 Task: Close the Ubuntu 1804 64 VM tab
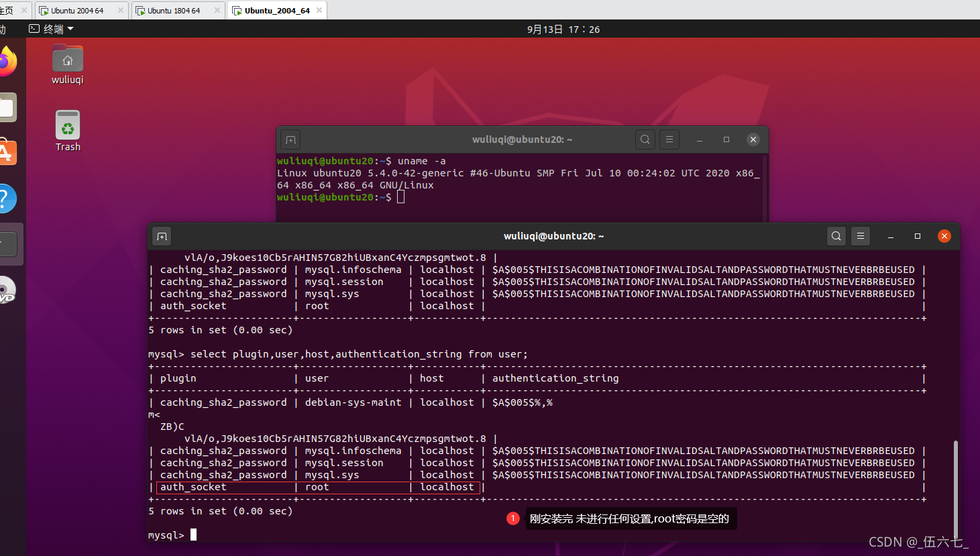click(217, 10)
